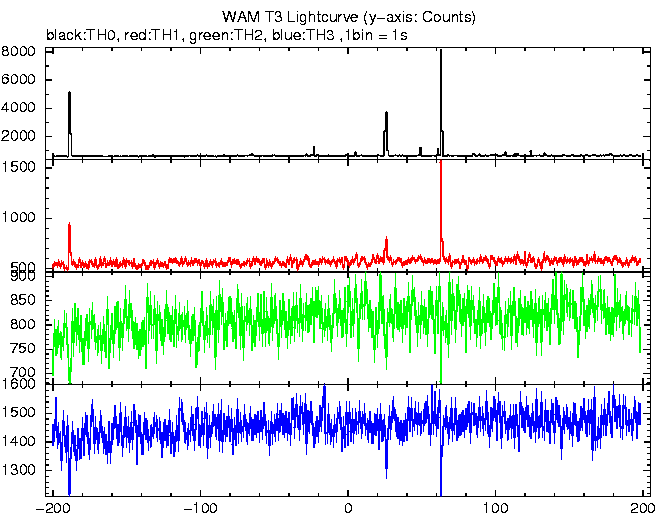Click the y-axis label '2000'
Screen dimensions: 669x515
point(18,136)
